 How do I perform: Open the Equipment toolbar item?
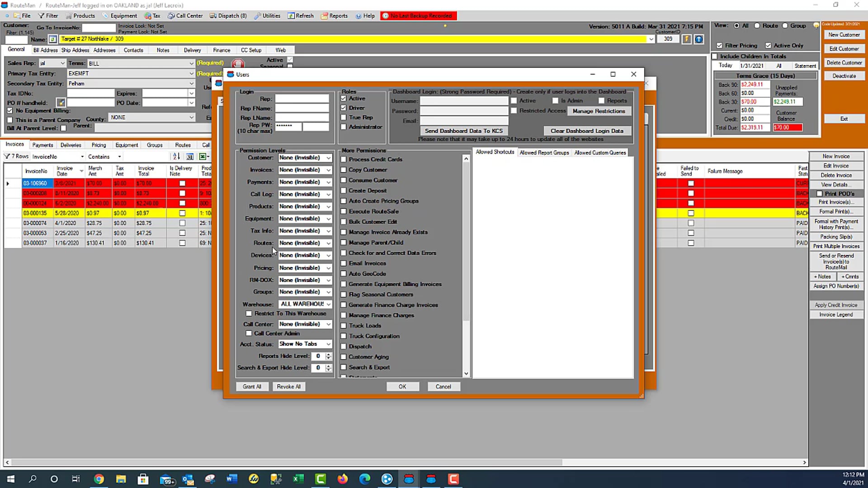(119, 15)
